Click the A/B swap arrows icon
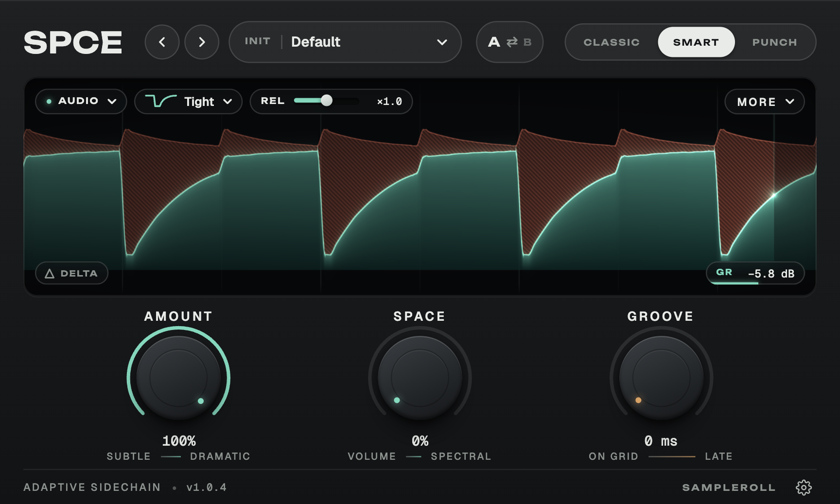The image size is (840, 504). point(512,42)
